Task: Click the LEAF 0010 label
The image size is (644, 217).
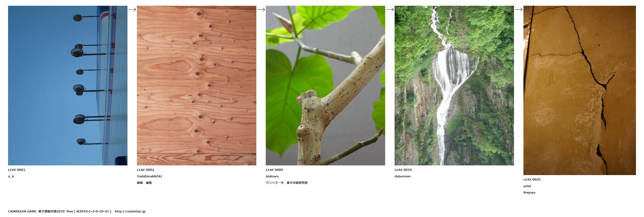Action: click(x=403, y=170)
